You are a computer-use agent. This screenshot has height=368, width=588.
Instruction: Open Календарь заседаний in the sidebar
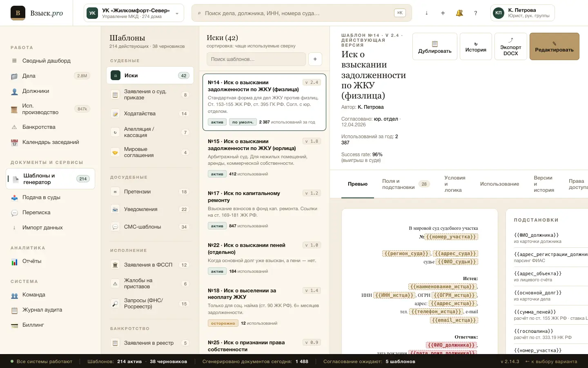tap(51, 142)
